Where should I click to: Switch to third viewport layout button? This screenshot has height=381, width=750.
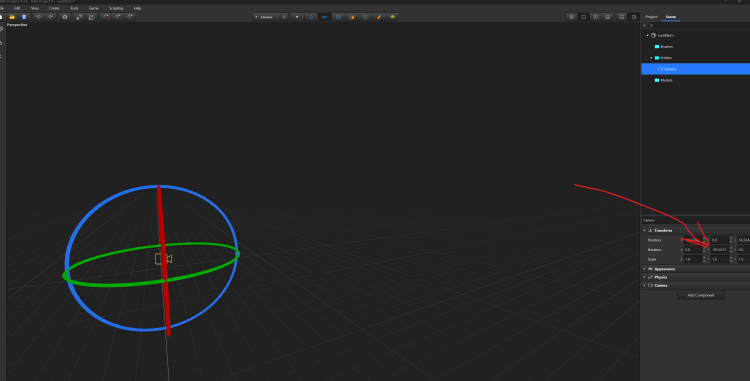(596, 17)
